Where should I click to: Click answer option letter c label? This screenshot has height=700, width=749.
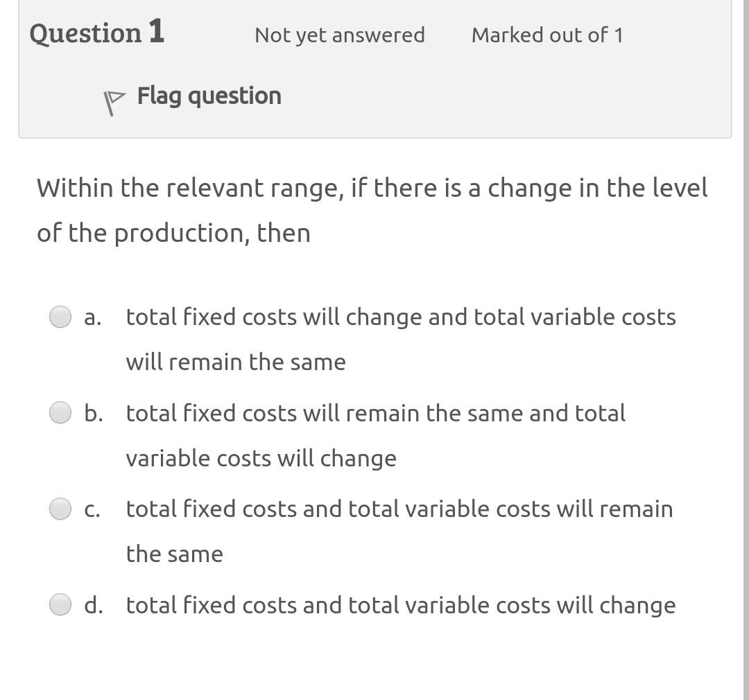[91, 508]
